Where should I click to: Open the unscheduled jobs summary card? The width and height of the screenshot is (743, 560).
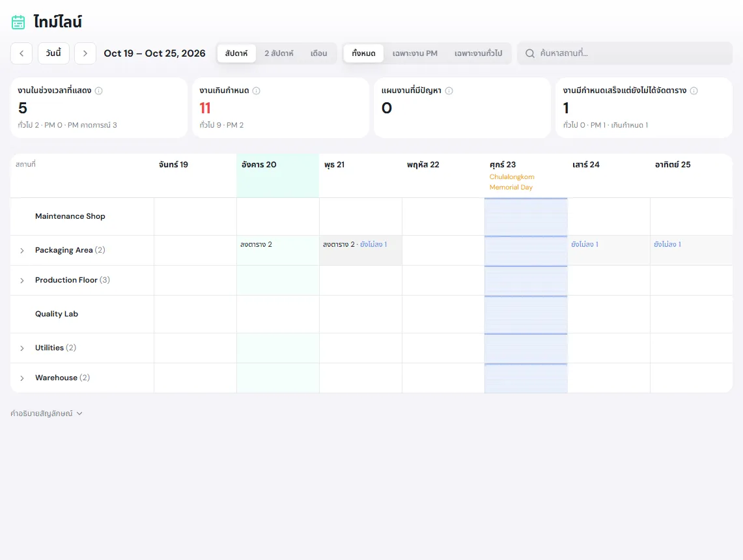click(x=644, y=108)
